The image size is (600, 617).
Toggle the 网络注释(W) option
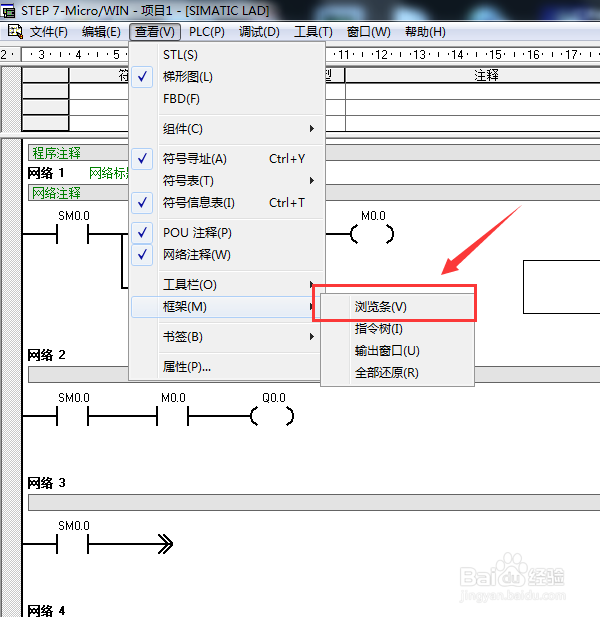pos(227,255)
